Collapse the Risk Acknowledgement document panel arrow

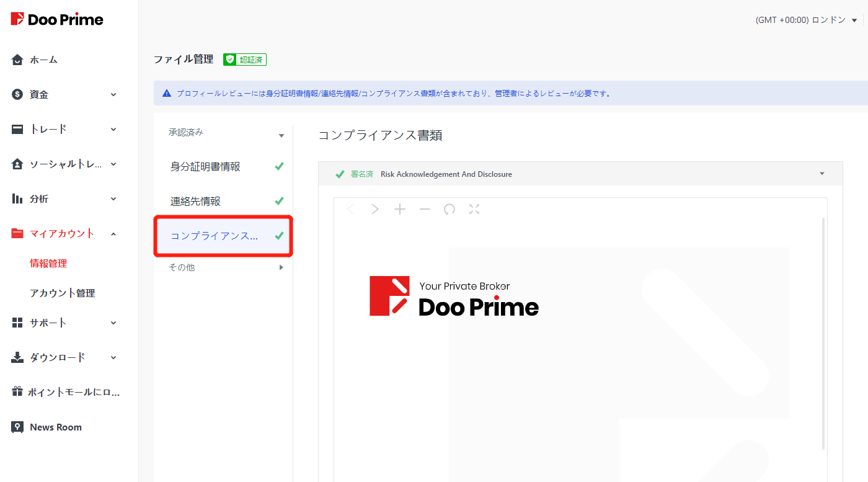822,174
